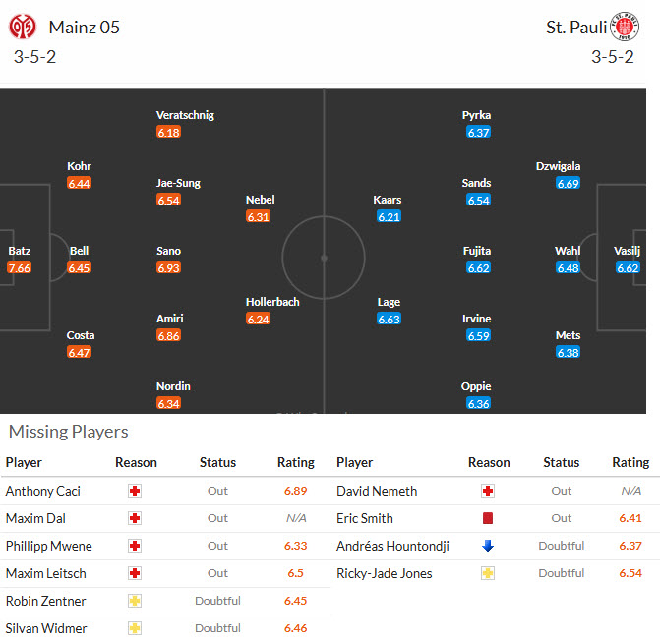
Task: Open Mainz 05 team name link
Action: click(84, 28)
